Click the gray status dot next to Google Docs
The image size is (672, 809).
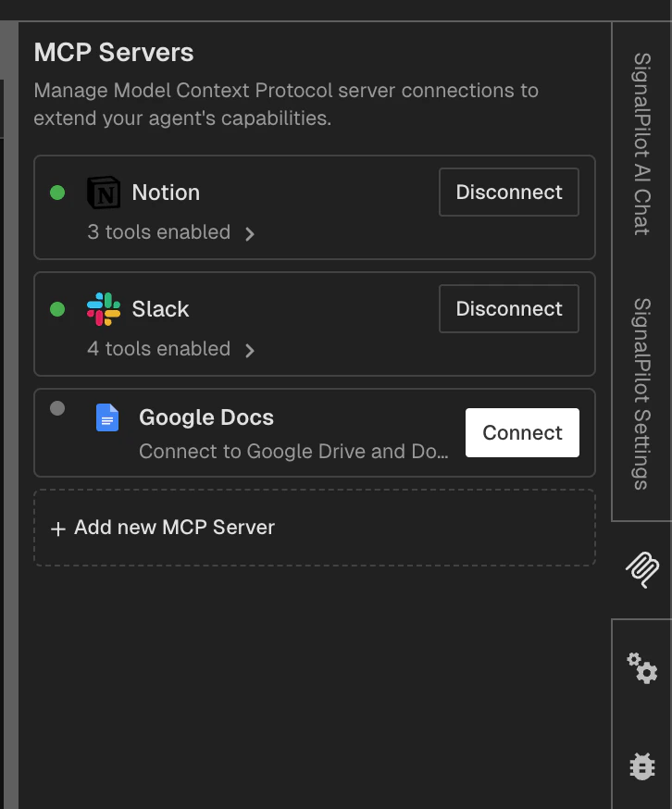point(56,407)
